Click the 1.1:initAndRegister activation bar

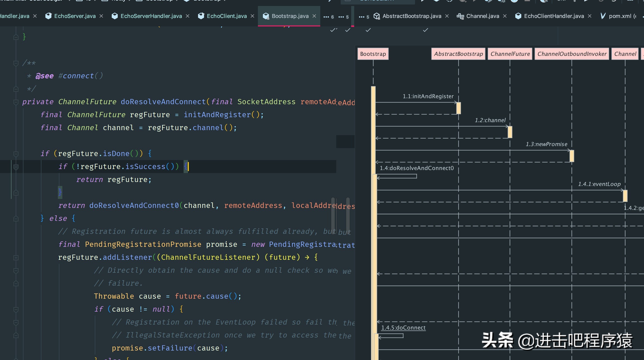458,108
